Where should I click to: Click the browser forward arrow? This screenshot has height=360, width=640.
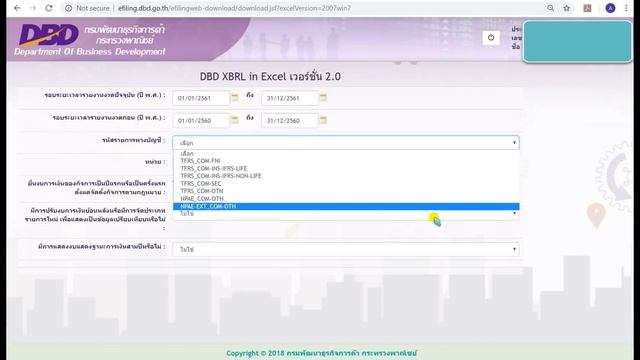(33, 8)
